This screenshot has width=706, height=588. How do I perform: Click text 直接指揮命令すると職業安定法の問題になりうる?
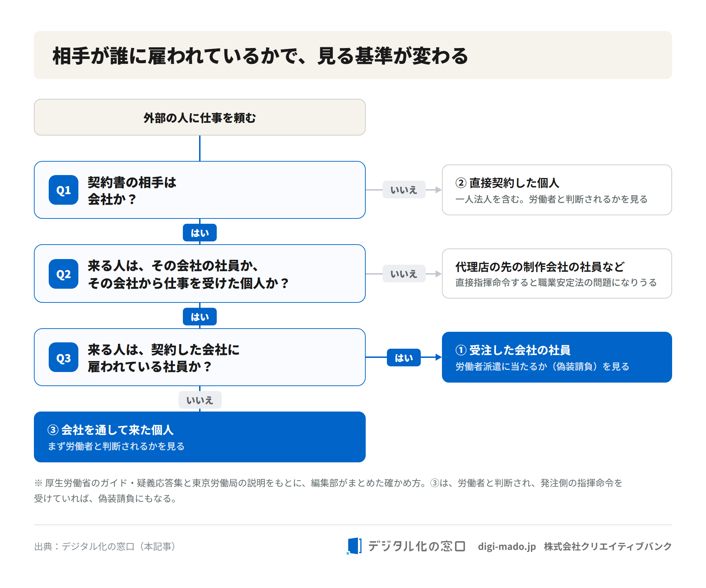pyautogui.click(x=556, y=282)
